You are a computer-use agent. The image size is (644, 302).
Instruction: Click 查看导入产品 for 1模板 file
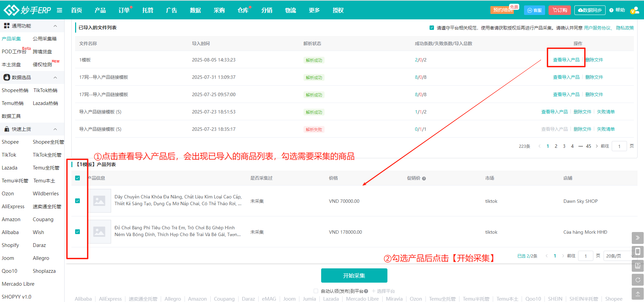tap(566, 60)
